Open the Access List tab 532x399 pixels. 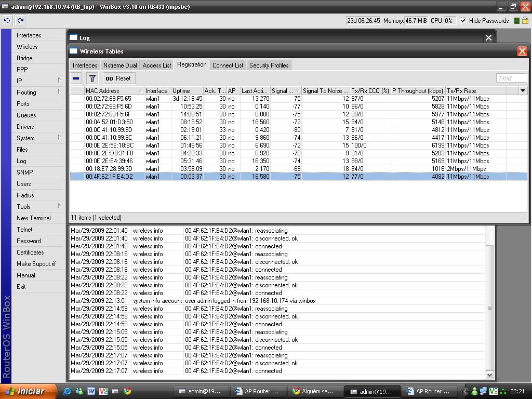(x=157, y=65)
